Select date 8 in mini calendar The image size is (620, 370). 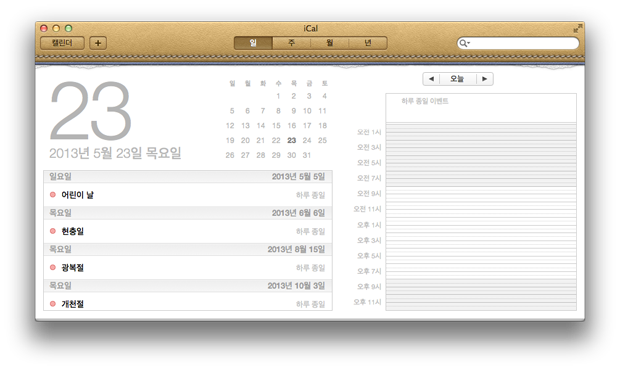(278, 111)
